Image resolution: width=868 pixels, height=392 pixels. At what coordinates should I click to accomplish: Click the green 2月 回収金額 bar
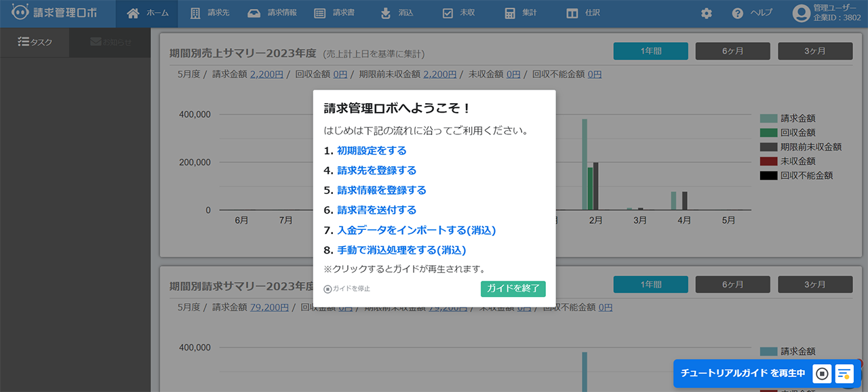590,189
